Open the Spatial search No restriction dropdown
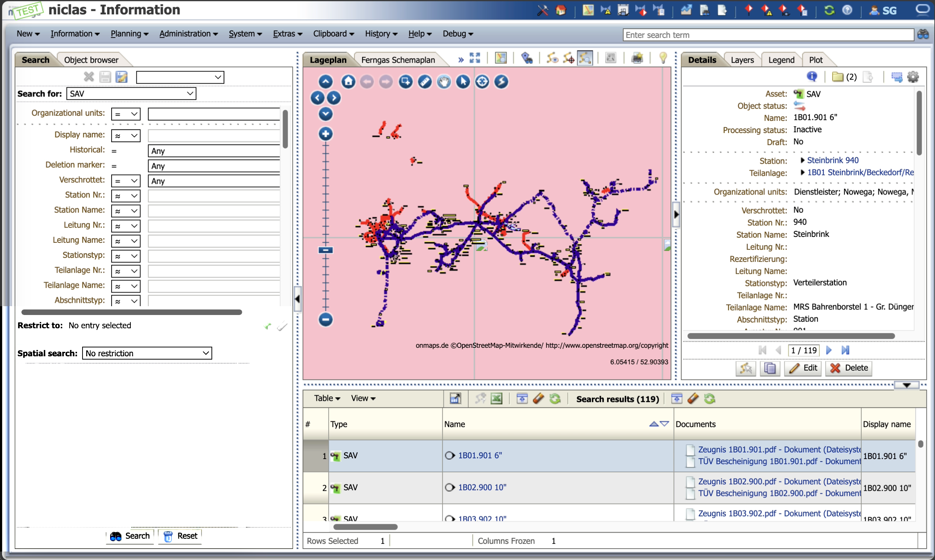 point(147,353)
